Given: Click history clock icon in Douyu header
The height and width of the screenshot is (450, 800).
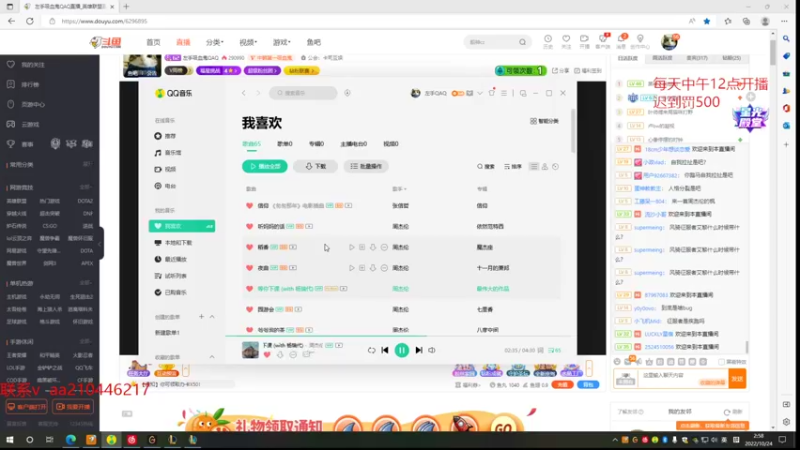Looking at the screenshot, I should tap(547, 41).
